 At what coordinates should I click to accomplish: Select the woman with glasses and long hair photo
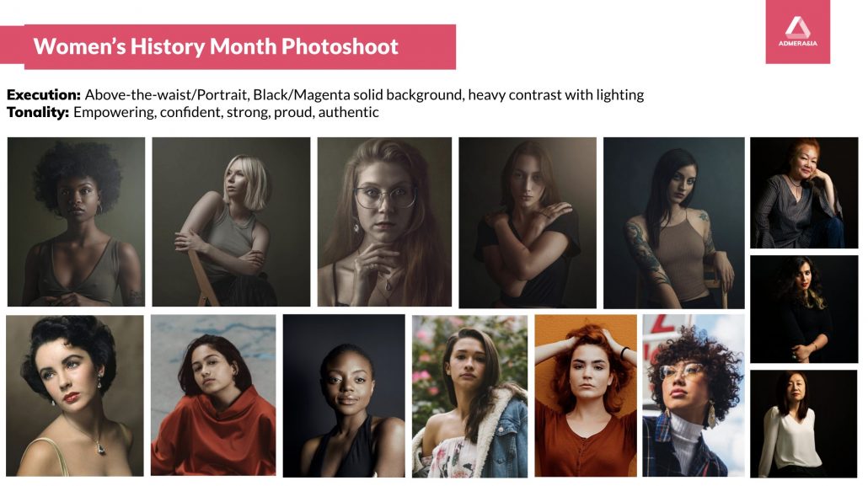pyautogui.click(x=384, y=222)
